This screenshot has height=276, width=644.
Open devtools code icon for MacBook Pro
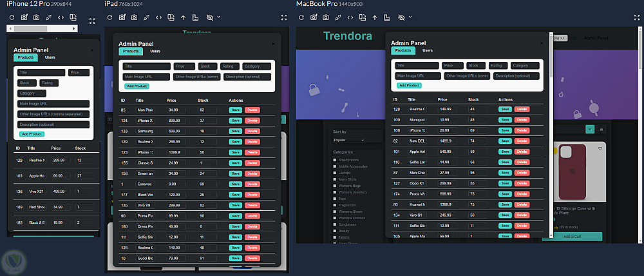coord(350,17)
